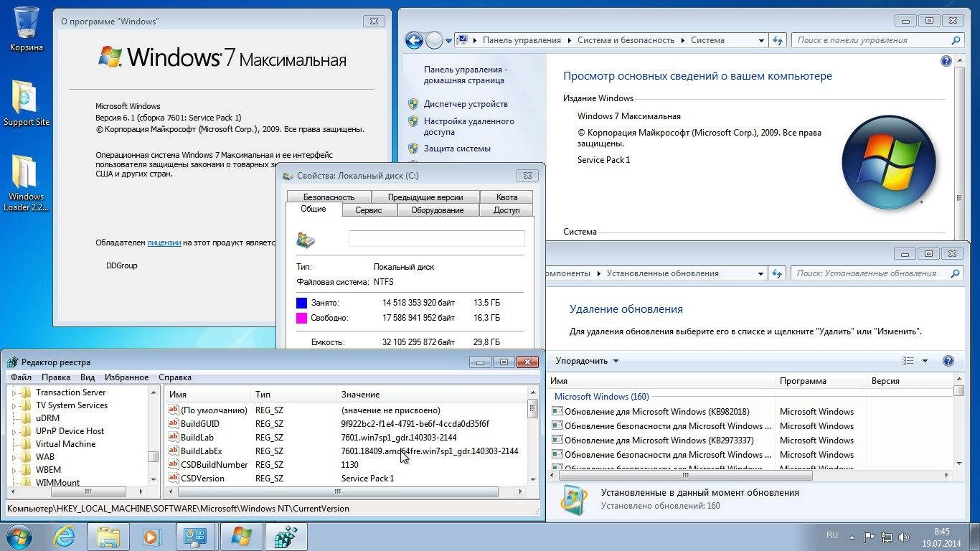Open the Правка menu in Registry Editor
Viewport: 980px width, 551px height.
56,377
